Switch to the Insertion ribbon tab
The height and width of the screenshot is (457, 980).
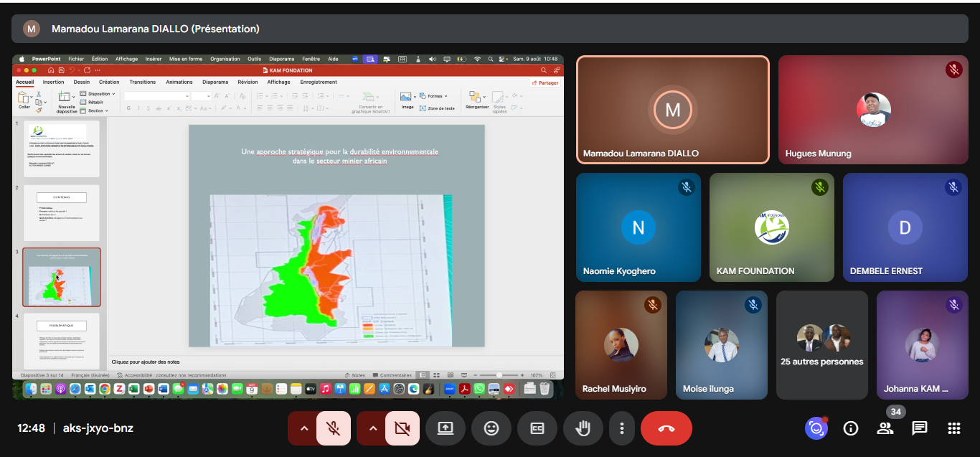coord(53,82)
